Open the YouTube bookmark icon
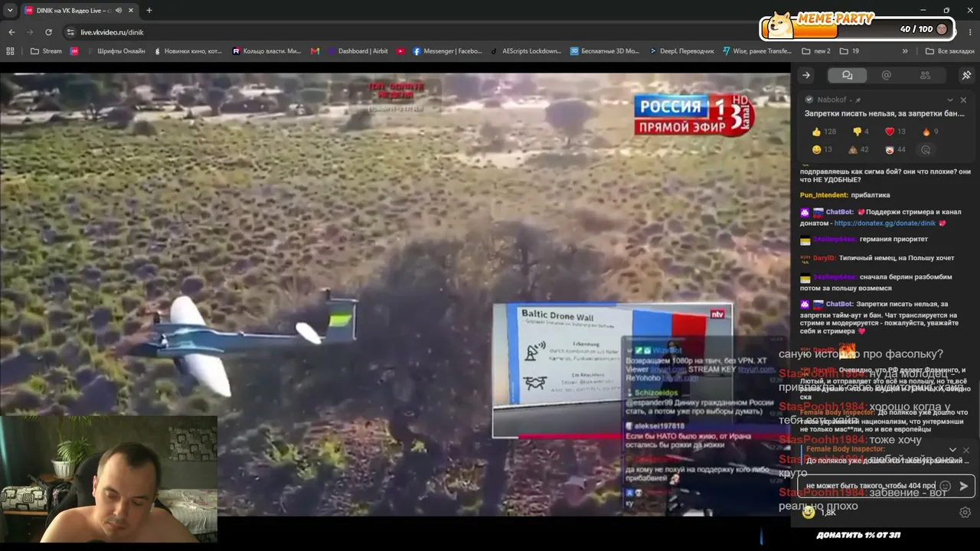The image size is (980, 551). pyautogui.click(x=400, y=51)
